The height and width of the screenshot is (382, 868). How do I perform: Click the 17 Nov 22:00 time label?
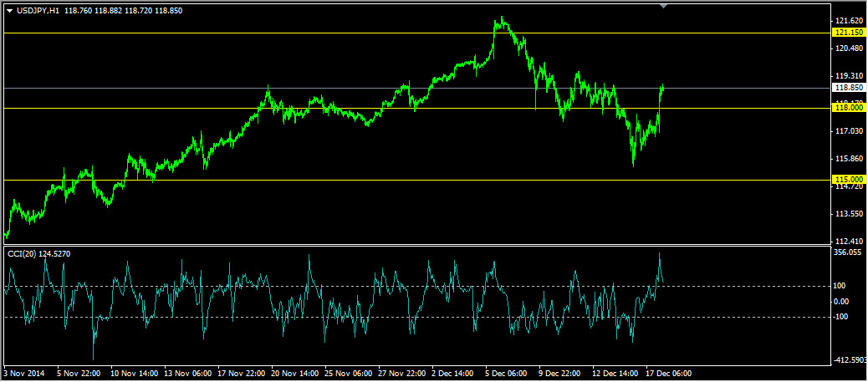point(242,373)
